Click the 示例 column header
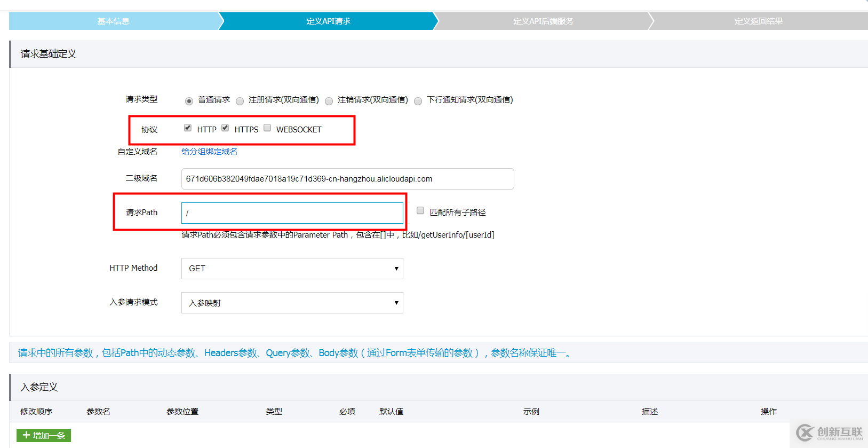Viewport: 868px width, 448px height. [x=531, y=412]
